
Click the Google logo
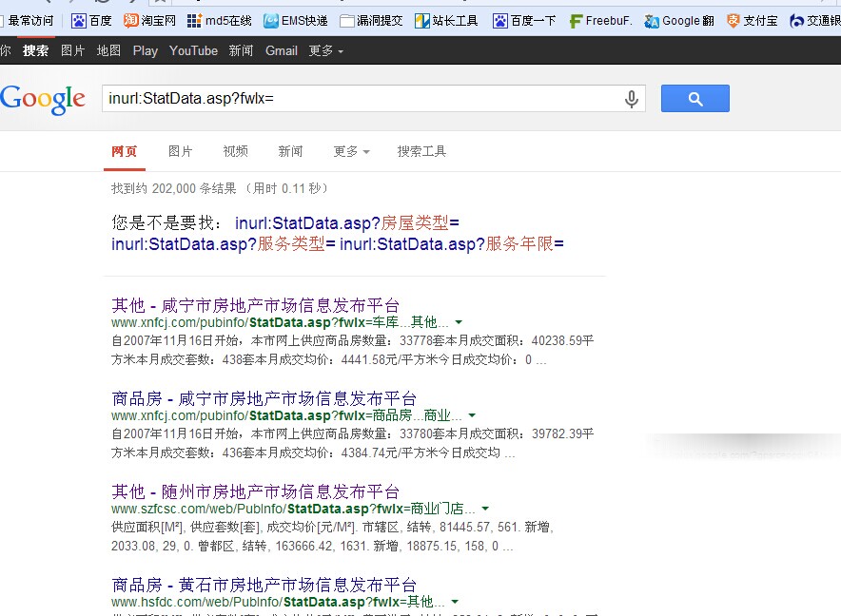click(x=43, y=100)
